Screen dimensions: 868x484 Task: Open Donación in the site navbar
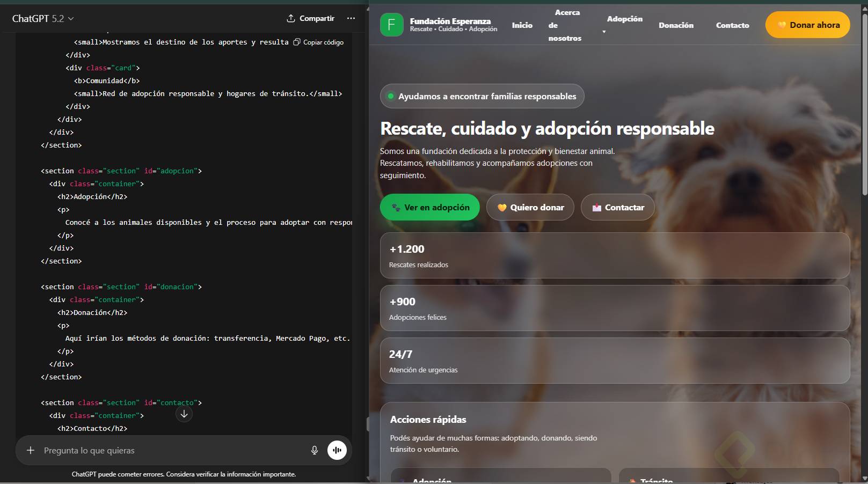tap(676, 25)
